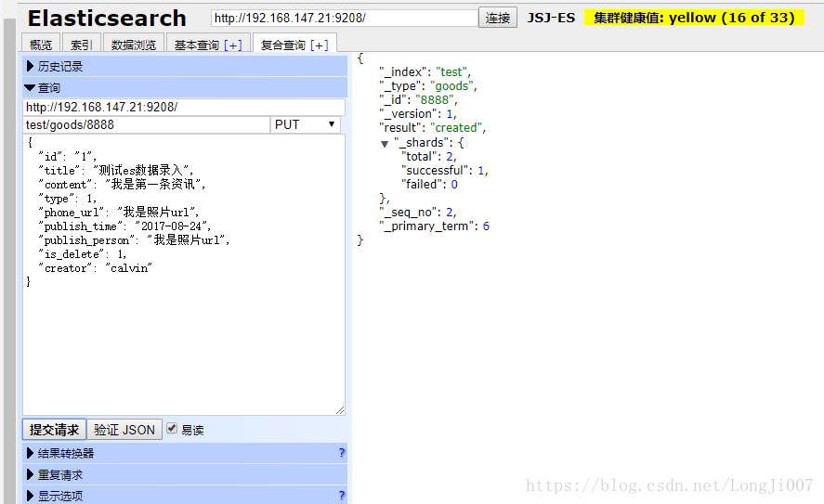Expand the 重复请求 repeat request section
The height and width of the screenshot is (504, 824).
point(185,474)
